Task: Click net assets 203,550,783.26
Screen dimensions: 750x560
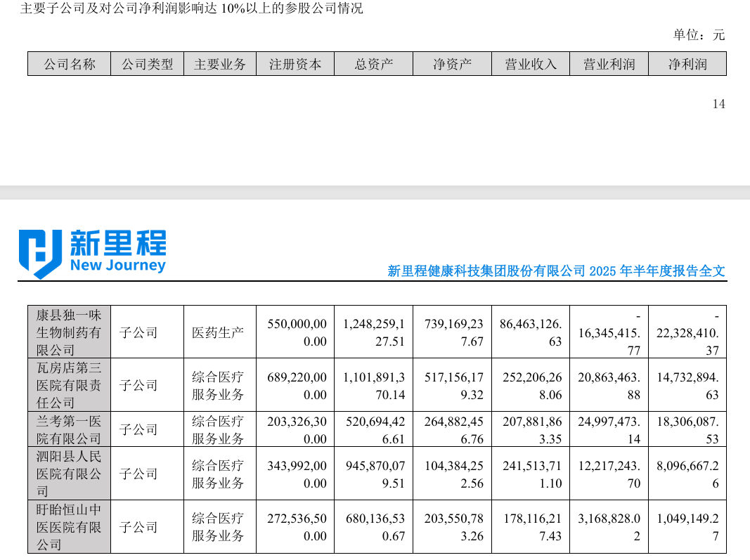Action: (454, 527)
